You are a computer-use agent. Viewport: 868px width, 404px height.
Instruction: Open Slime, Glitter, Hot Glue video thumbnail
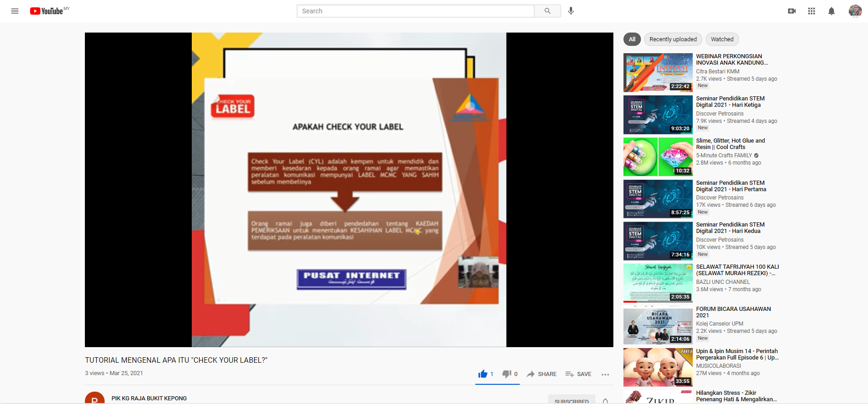[x=657, y=157]
